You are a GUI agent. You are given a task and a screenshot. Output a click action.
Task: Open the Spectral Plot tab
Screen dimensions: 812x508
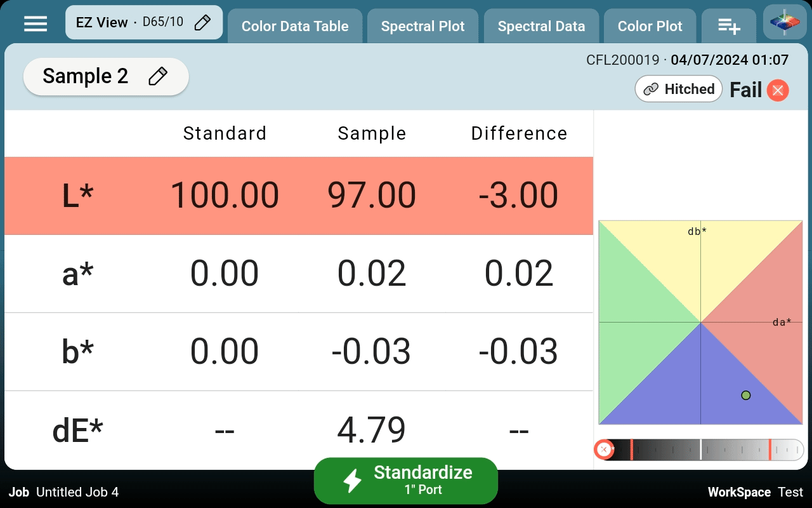click(423, 26)
